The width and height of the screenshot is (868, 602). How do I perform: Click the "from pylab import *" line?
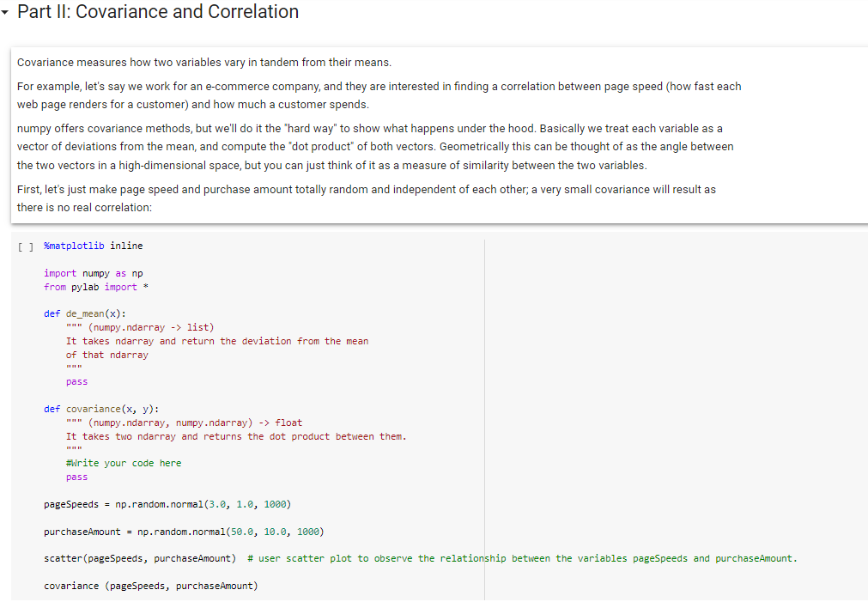click(97, 286)
